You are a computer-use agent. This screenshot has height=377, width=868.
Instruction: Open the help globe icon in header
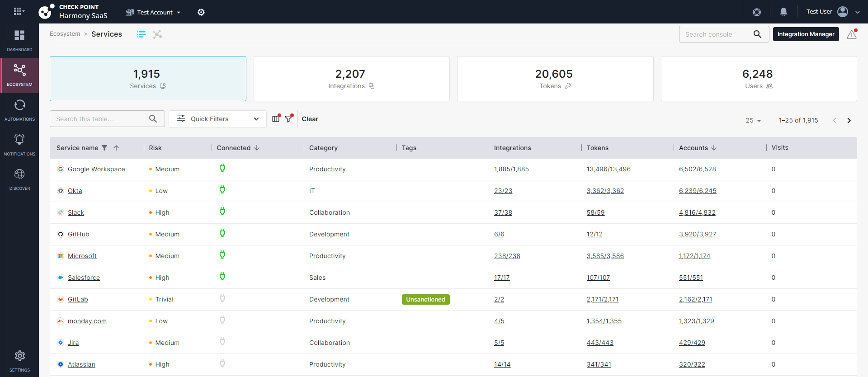tap(757, 12)
